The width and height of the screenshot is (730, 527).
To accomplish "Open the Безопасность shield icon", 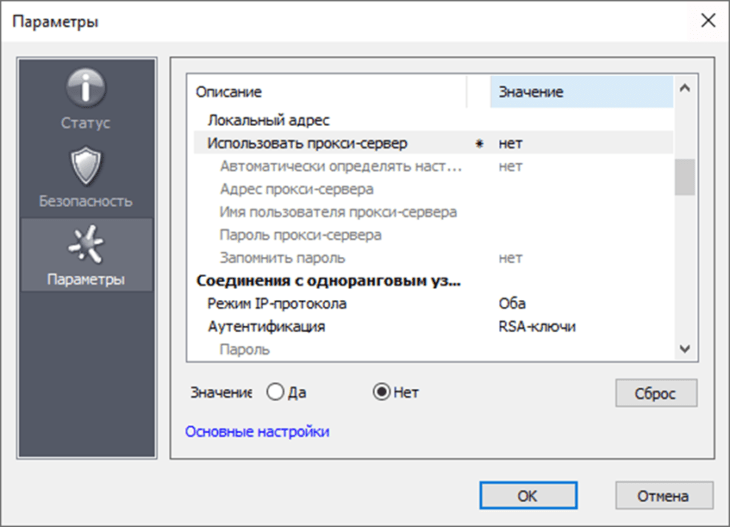I will pos(86,166).
